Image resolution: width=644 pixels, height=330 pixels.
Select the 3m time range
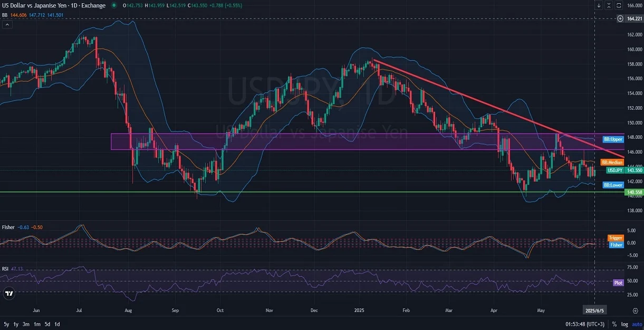pyautogui.click(x=26, y=324)
